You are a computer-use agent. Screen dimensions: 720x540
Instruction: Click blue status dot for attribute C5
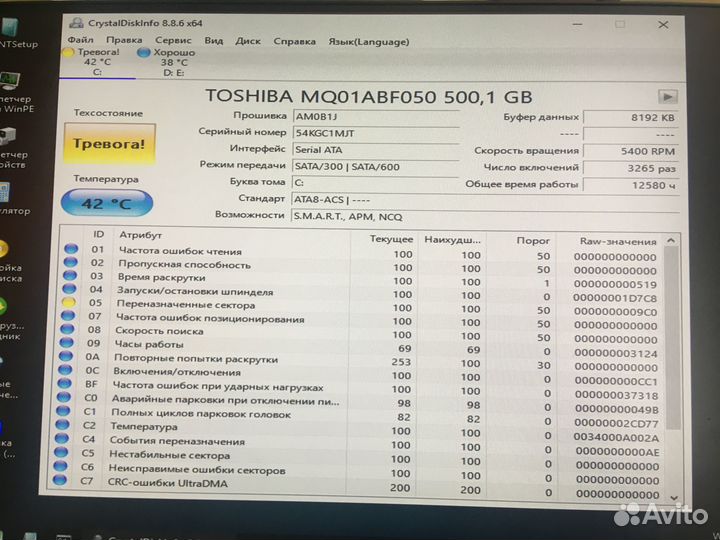[61, 452]
